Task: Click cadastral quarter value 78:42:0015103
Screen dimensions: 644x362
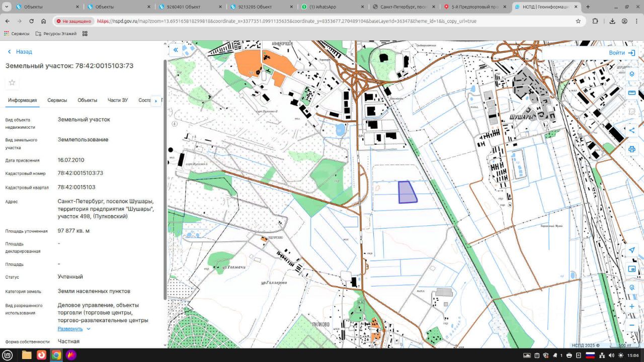Action: [x=76, y=187]
